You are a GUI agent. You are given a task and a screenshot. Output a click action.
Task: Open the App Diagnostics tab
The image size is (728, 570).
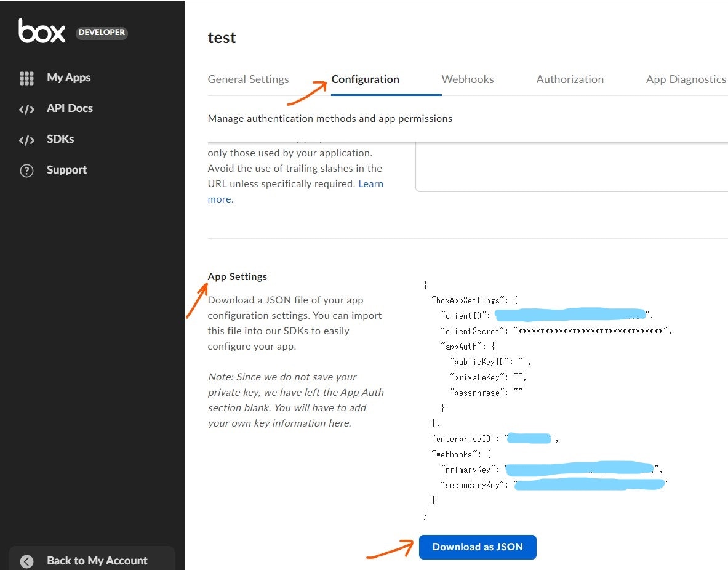686,79
